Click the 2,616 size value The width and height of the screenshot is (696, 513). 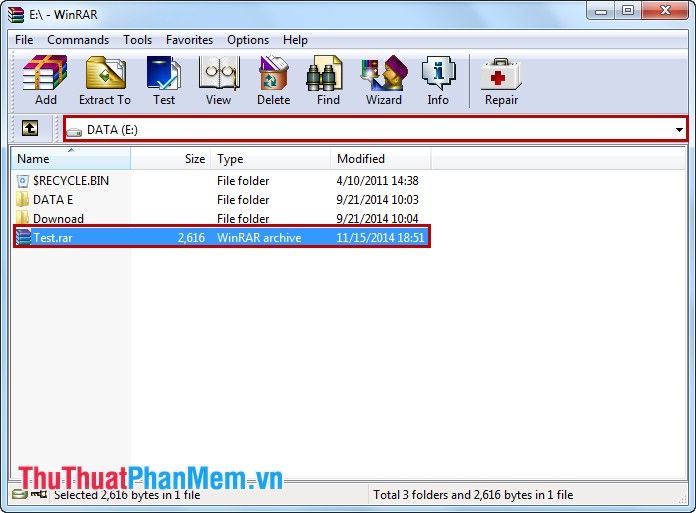[x=191, y=237]
